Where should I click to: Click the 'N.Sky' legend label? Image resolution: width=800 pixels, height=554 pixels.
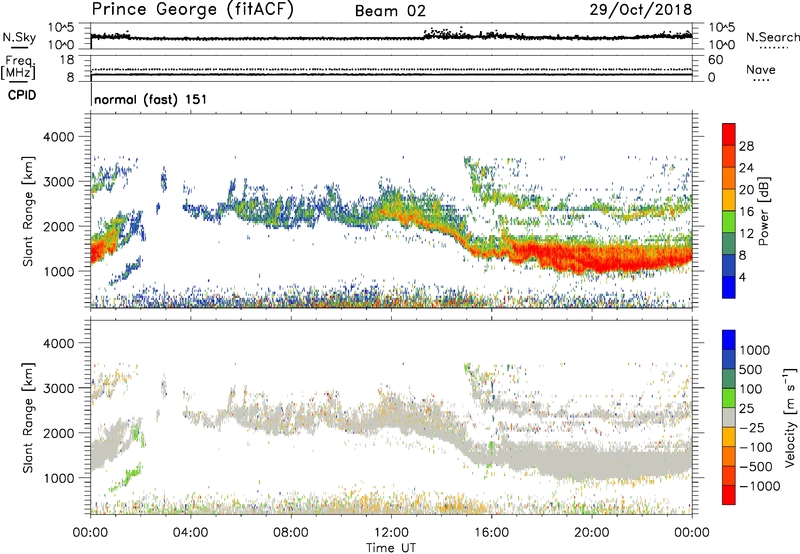(19, 37)
